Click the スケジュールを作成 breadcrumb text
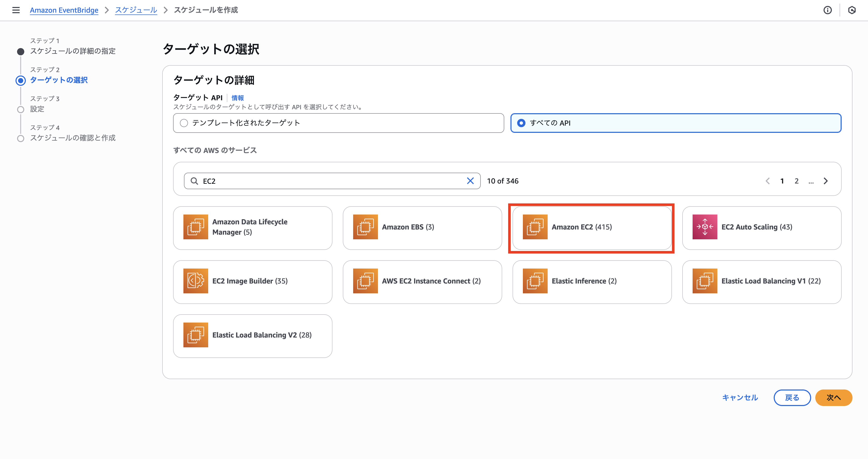 click(x=206, y=10)
